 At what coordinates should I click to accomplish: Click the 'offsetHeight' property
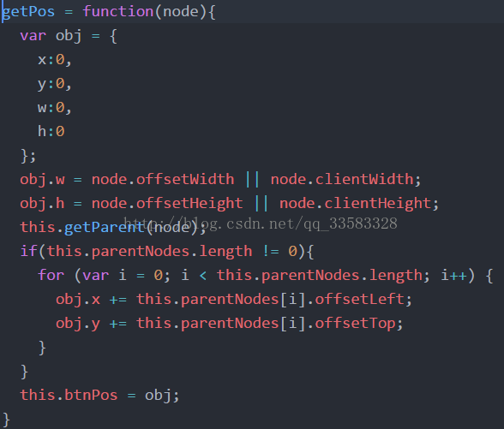pos(189,204)
